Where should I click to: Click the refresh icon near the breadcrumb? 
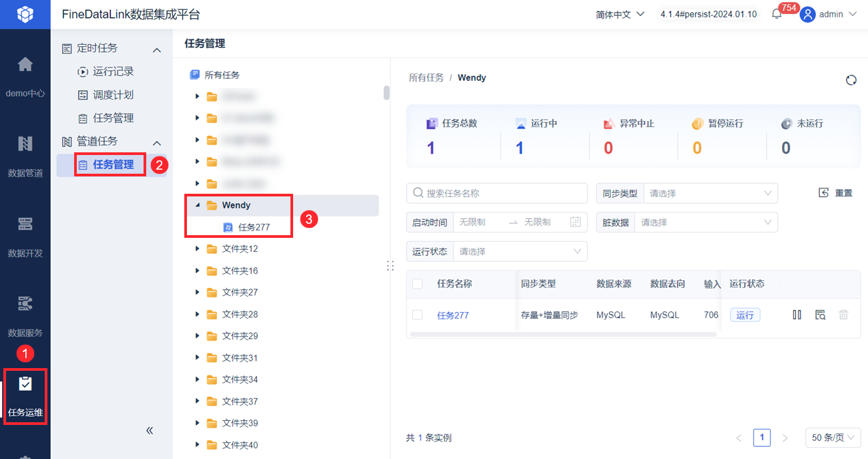tap(851, 80)
